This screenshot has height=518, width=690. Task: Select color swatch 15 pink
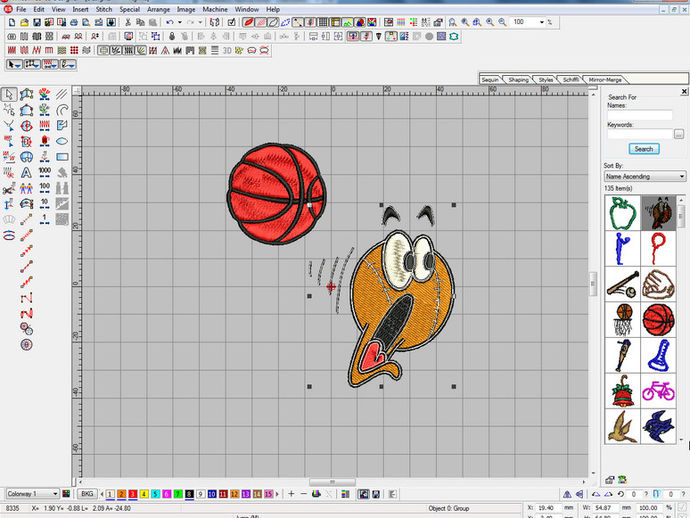coord(268,494)
